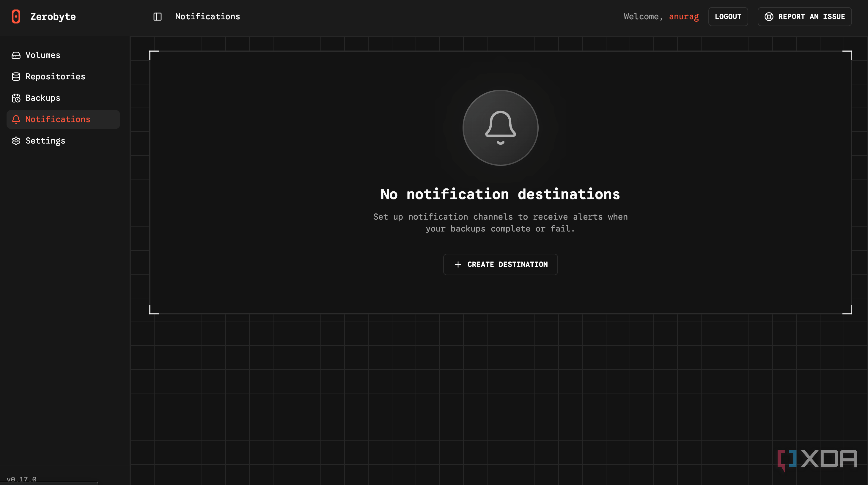Open the Settings page
The height and width of the screenshot is (485, 868).
click(63, 141)
